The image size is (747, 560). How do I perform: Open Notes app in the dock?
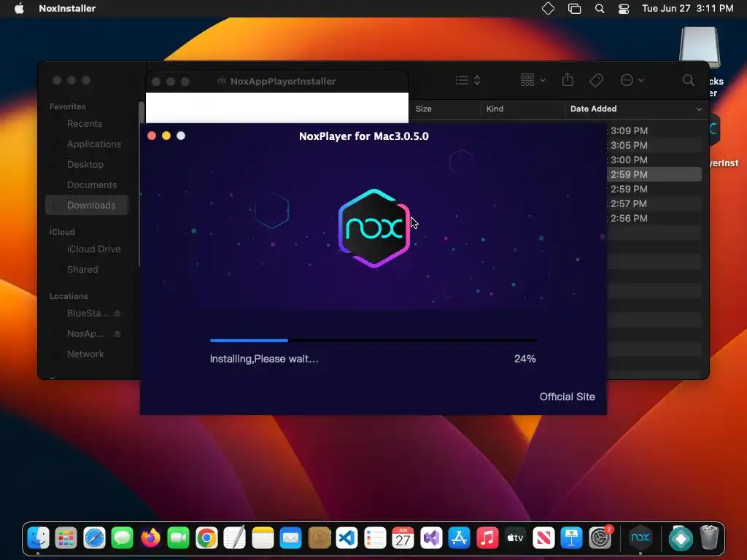(x=263, y=538)
